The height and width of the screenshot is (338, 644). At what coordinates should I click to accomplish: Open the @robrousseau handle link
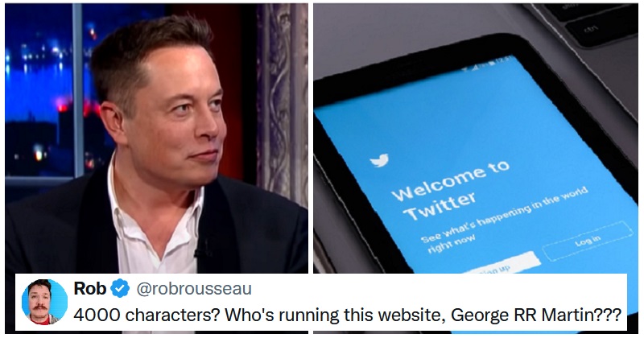click(x=194, y=289)
